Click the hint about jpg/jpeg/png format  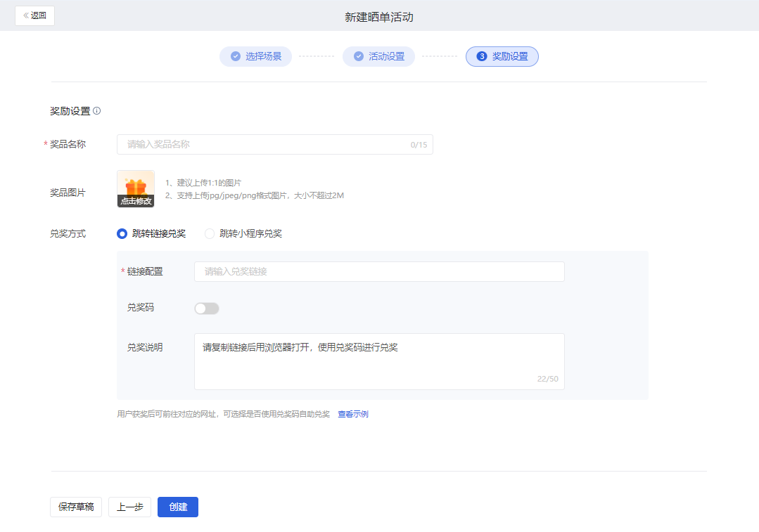click(255, 195)
